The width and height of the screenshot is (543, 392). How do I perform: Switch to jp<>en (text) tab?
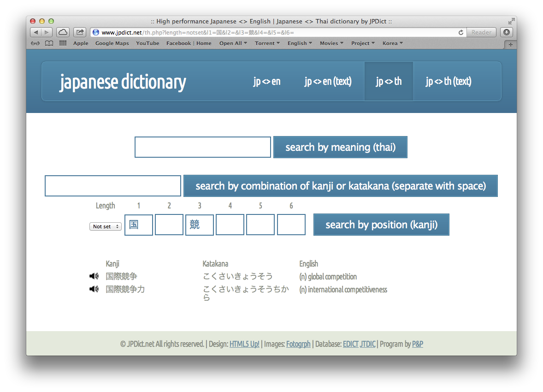click(328, 82)
